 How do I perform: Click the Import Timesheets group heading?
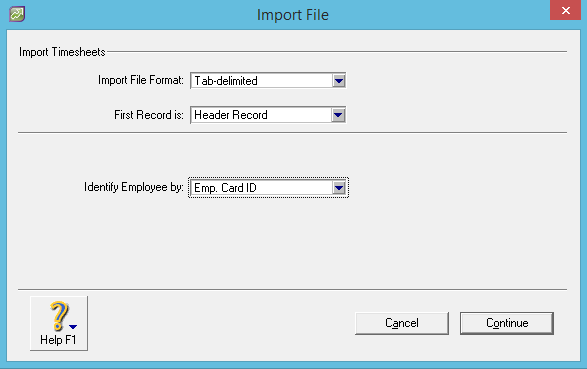click(x=62, y=52)
